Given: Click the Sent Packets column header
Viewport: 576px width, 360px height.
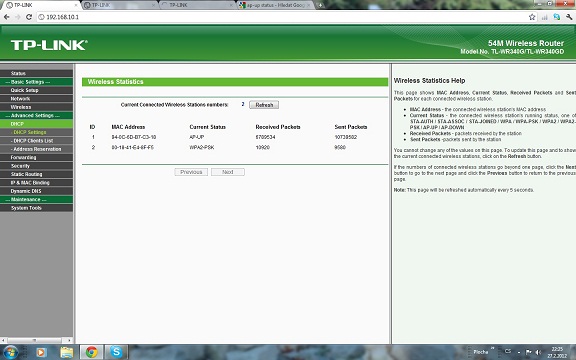Looking at the screenshot, I should pos(351,127).
